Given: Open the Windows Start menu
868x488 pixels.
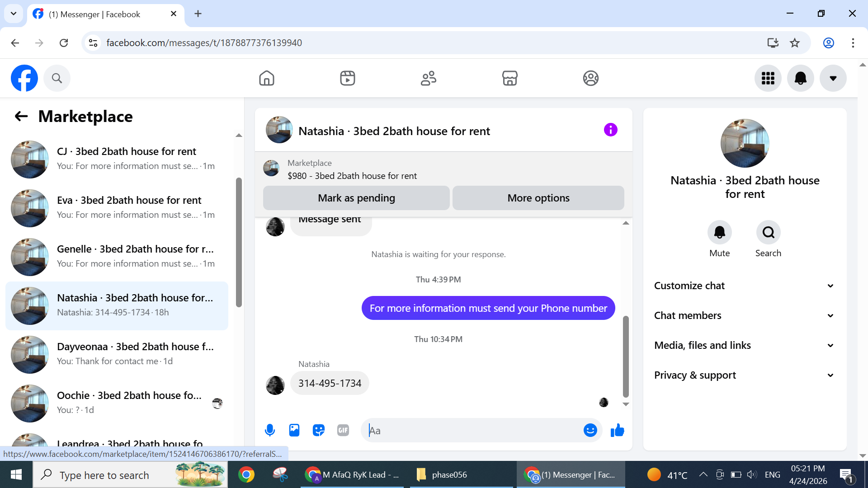Looking at the screenshot, I should point(16,474).
